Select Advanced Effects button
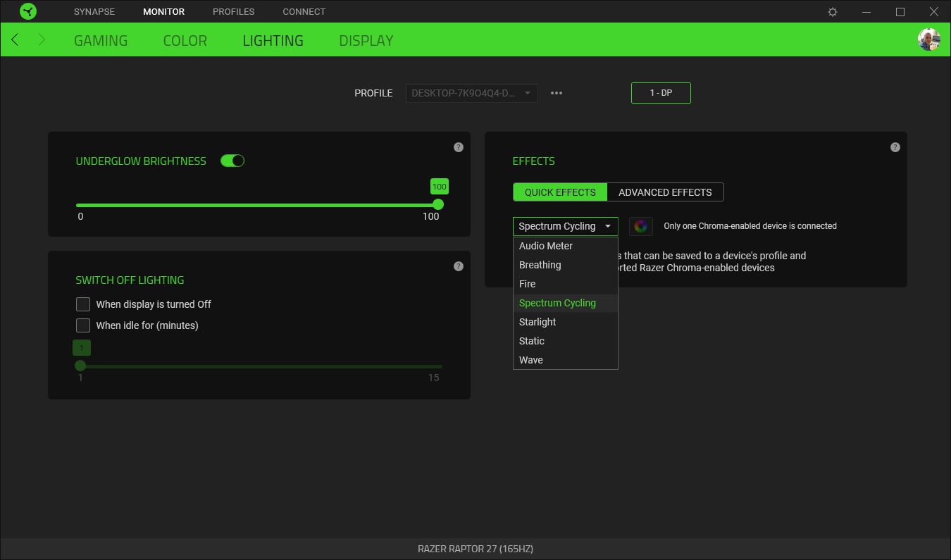Viewport: 951px width, 560px height. (665, 192)
